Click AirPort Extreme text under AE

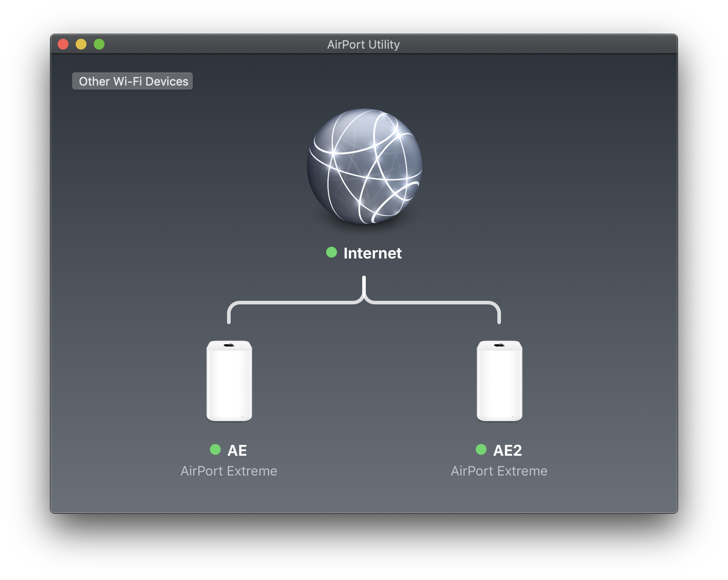pos(229,471)
